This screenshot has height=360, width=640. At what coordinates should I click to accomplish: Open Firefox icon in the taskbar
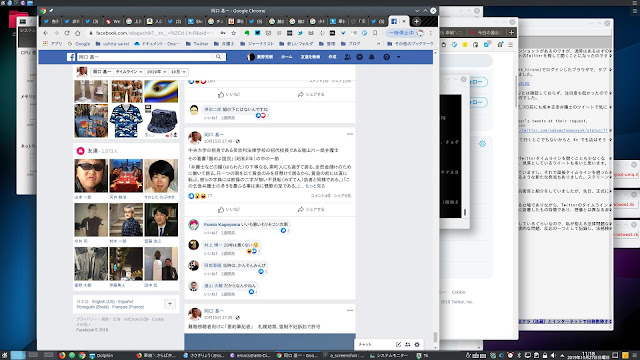pos(62,356)
